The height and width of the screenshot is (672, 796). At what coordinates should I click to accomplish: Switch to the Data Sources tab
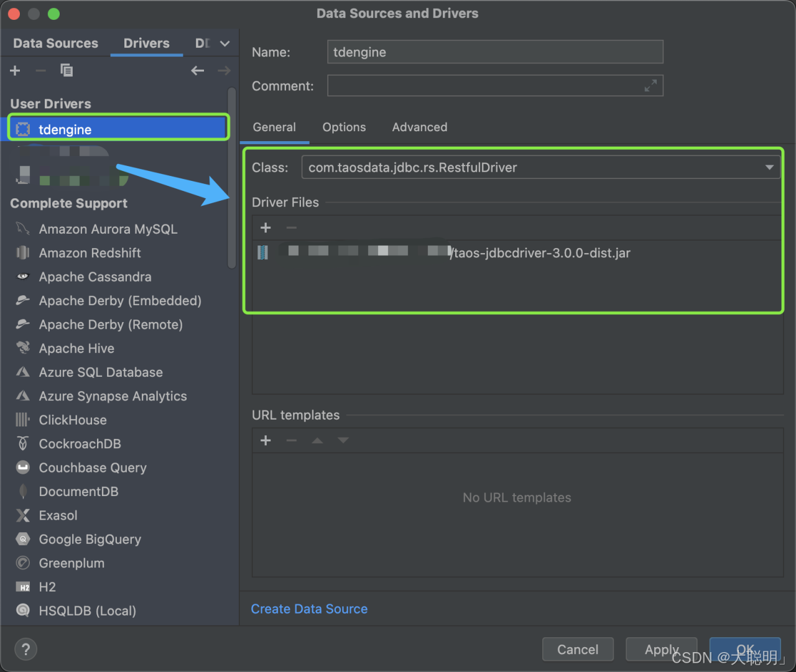pos(55,44)
